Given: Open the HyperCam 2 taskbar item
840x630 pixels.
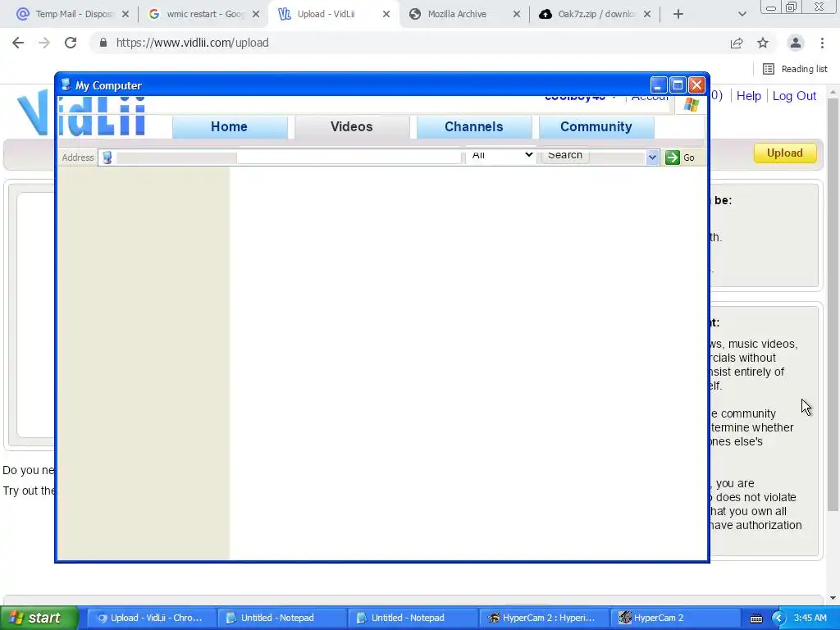Looking at the screenshot, I should coord(673,619).
